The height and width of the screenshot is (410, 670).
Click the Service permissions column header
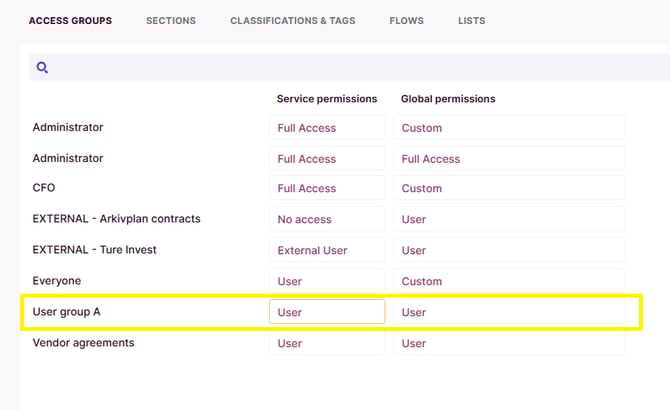pos(327,99)
